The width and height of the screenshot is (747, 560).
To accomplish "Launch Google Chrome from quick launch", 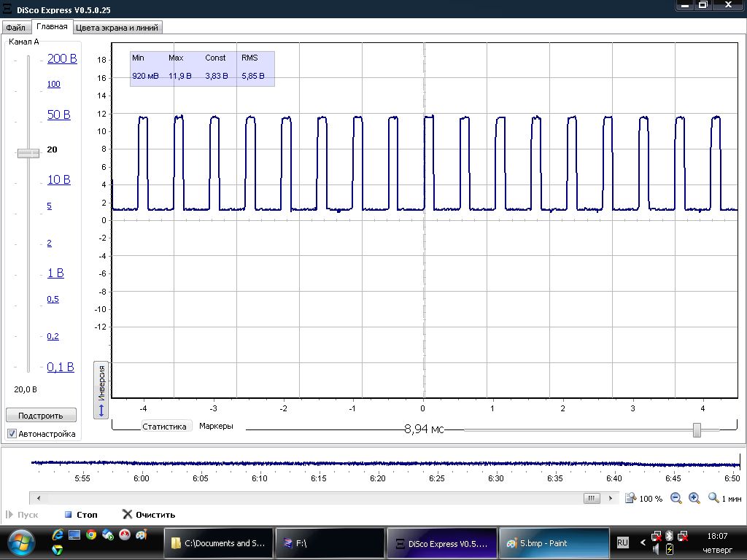I will click(91, 534).
